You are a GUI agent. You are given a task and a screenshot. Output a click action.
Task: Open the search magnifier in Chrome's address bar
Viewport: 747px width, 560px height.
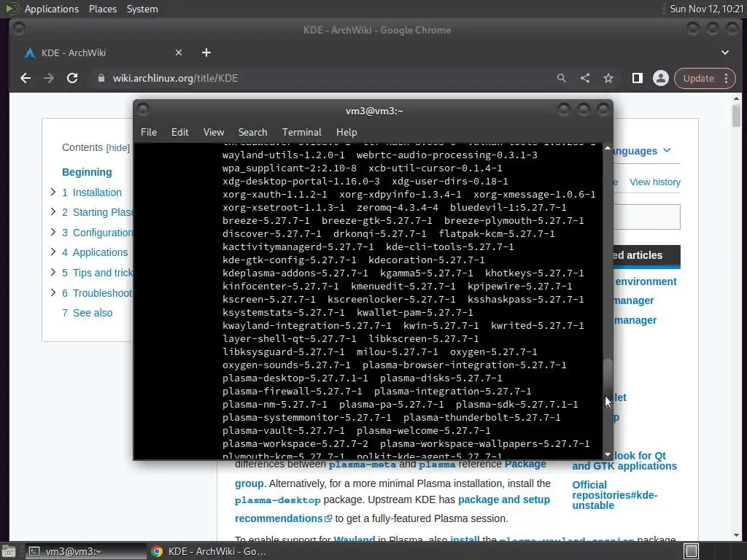pos(562,78)
